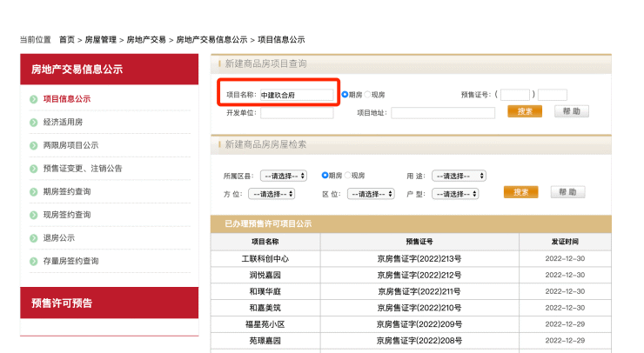Select 期房 radio in house search section
Viewport: 644px width, 353px height.
tap(325, 176)
